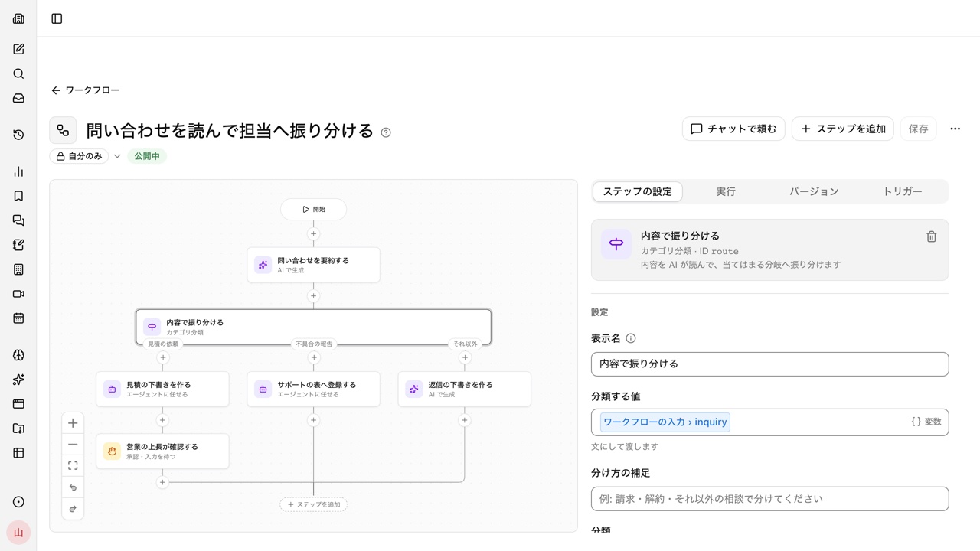
Task: Open search from the left sidebar
Action: tap(18, 73)
